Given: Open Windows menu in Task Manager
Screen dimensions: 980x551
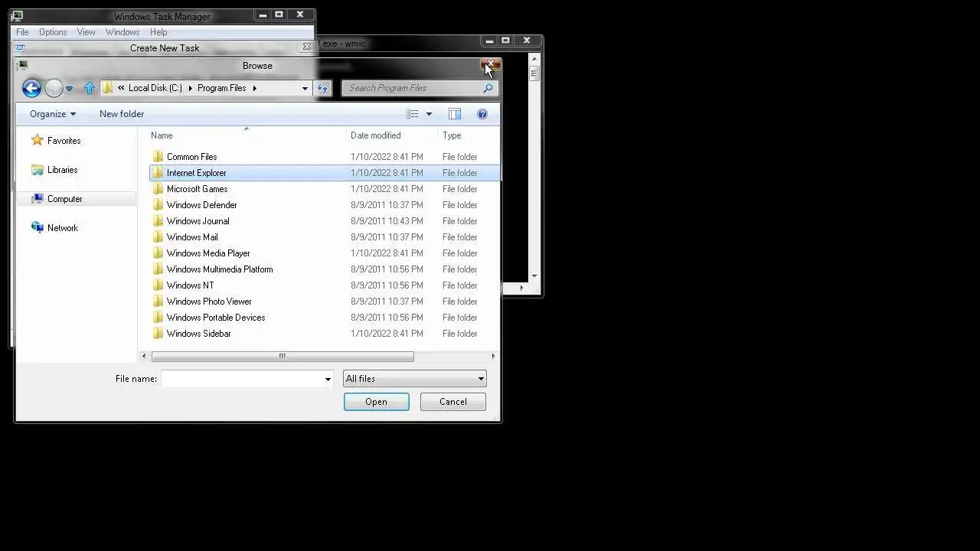Looking at the screenshot, I should (x=122, y=32).
